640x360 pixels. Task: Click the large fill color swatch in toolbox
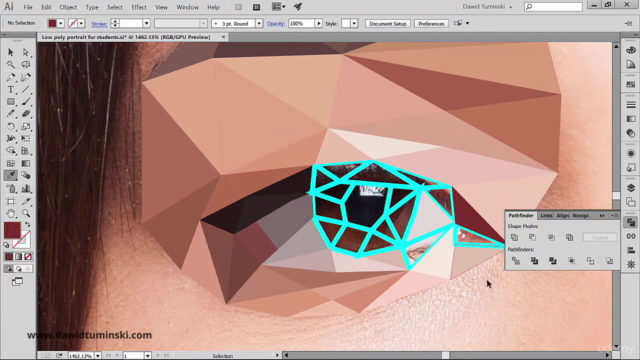(12, 230)
